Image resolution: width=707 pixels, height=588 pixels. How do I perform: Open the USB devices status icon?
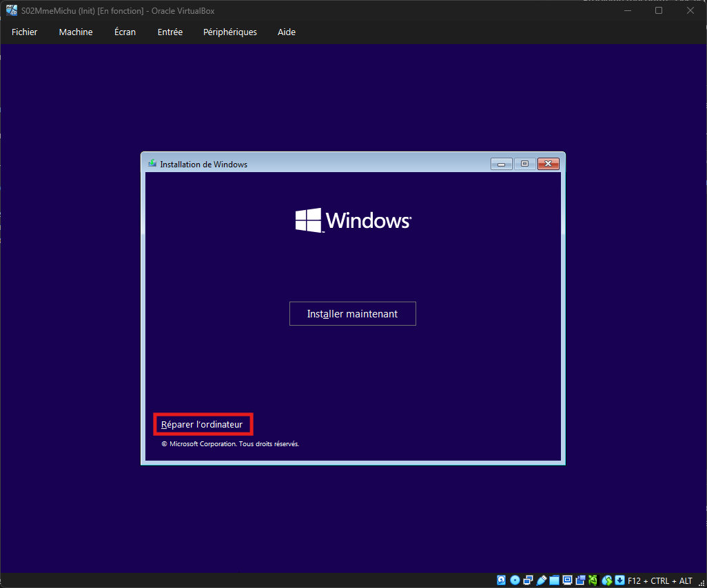[x=542, y=580]
